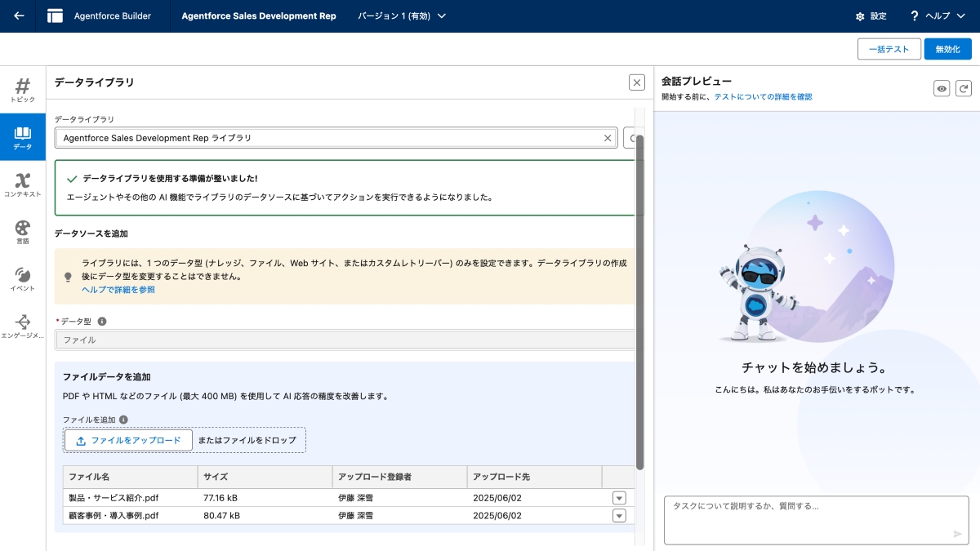The height and width of the screenshot is (551, 980).
Task: Open the データ sidebar panel
Action: pyautogui.click(x=23, y=137)
